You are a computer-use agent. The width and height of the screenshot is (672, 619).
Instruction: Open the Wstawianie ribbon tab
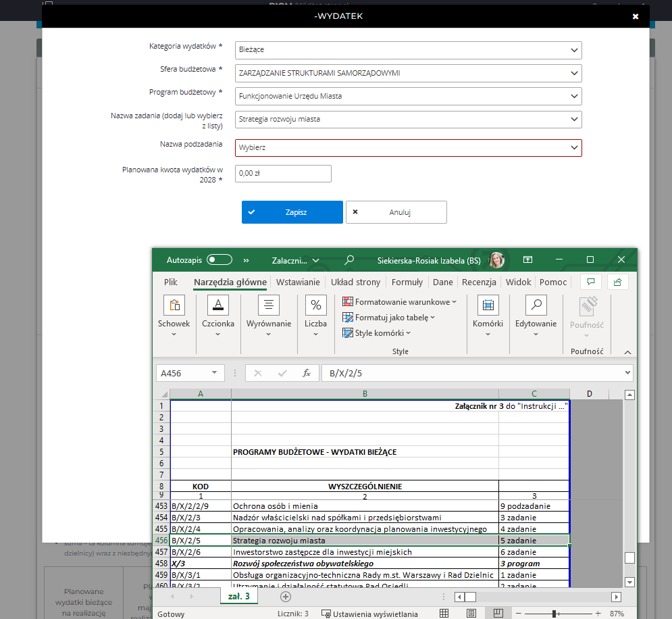pos(298,282)
